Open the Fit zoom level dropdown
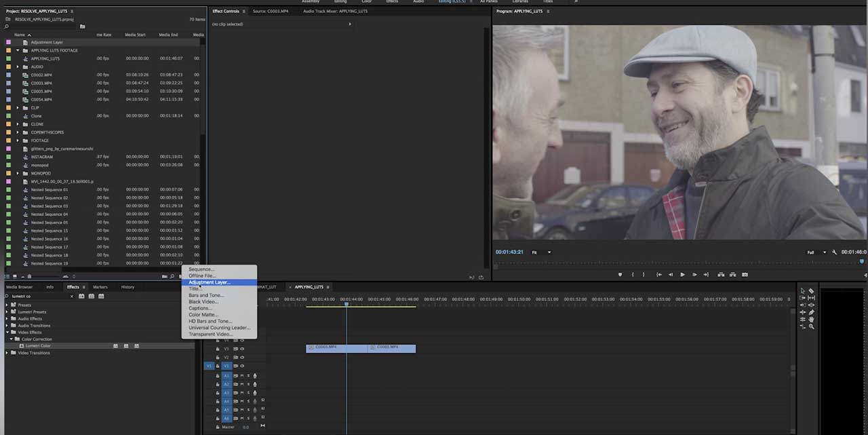This screenshot has height=435, width=868. [x=541, y=252]
